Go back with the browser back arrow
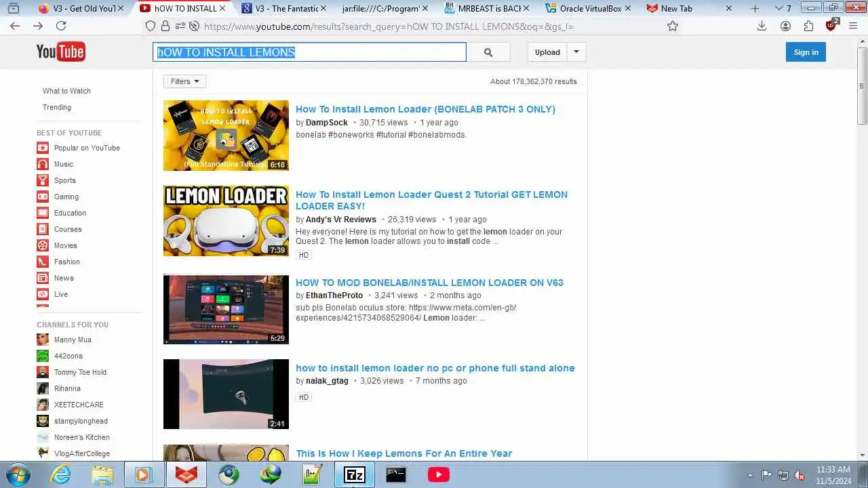Viewport: 868px width, 488px height. (15, 26)
